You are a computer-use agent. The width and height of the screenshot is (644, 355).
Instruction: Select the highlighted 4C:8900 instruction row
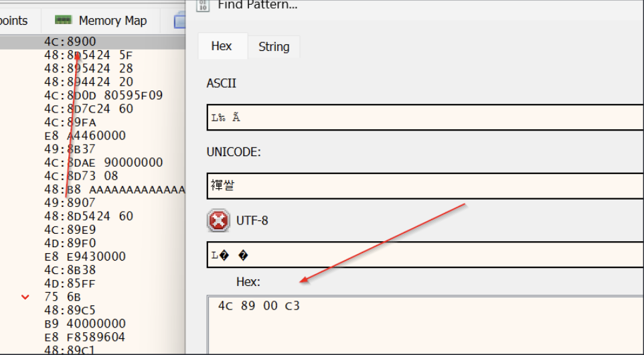70,42
